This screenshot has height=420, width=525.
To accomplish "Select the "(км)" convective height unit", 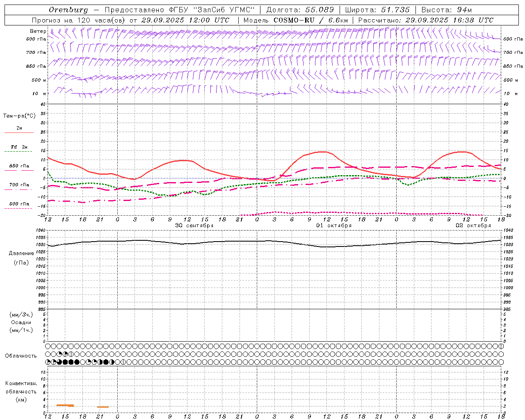I will click(x=21, y=399).
